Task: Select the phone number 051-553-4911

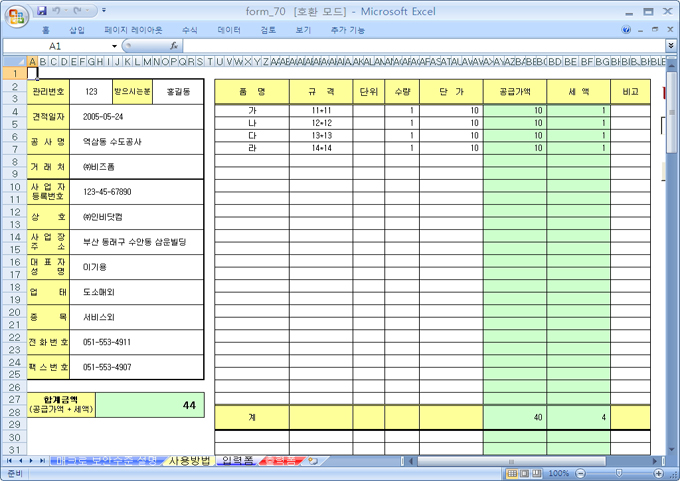Action: [x=136, y=342]
